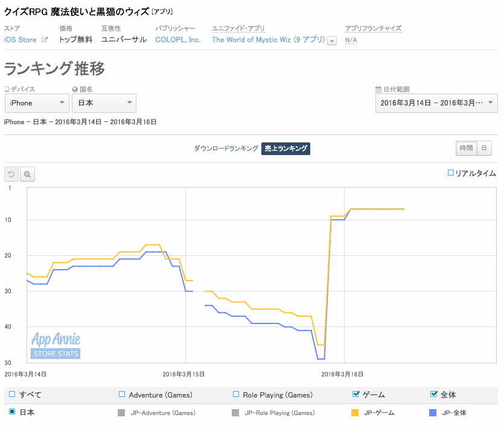The width and height of the screenshot is (504, 426).
Task: Open the COLOPL, Inc. publisher link
Action: 177,40
